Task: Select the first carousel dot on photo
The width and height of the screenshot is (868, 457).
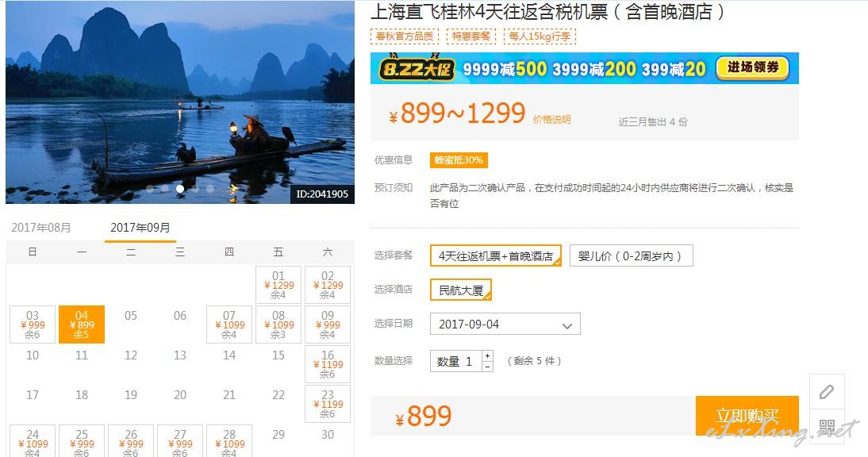Action: 150,189
